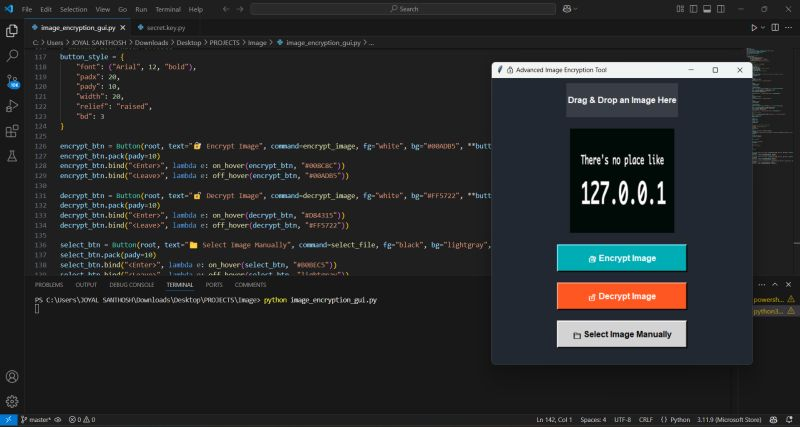This screenshot has width=800, height=427.
Task: Open editor More Actions ellipsis
Action: pos(788,28)
